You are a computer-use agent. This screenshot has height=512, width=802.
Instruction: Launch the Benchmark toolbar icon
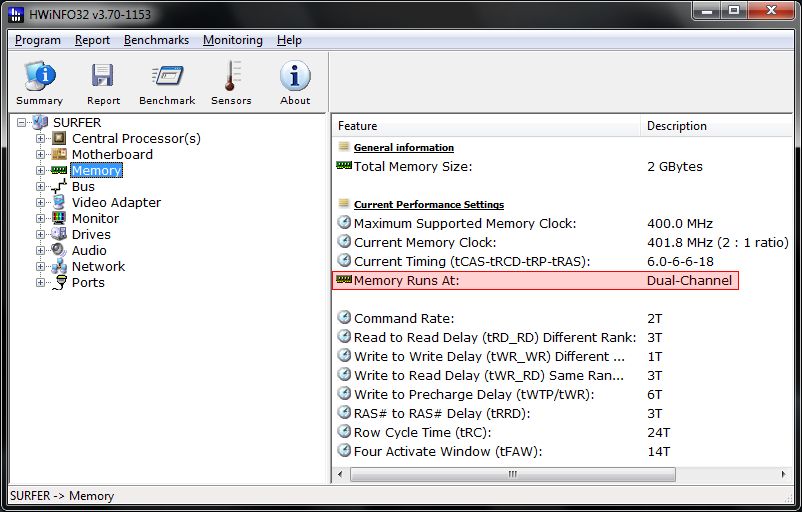pos(167,76)
